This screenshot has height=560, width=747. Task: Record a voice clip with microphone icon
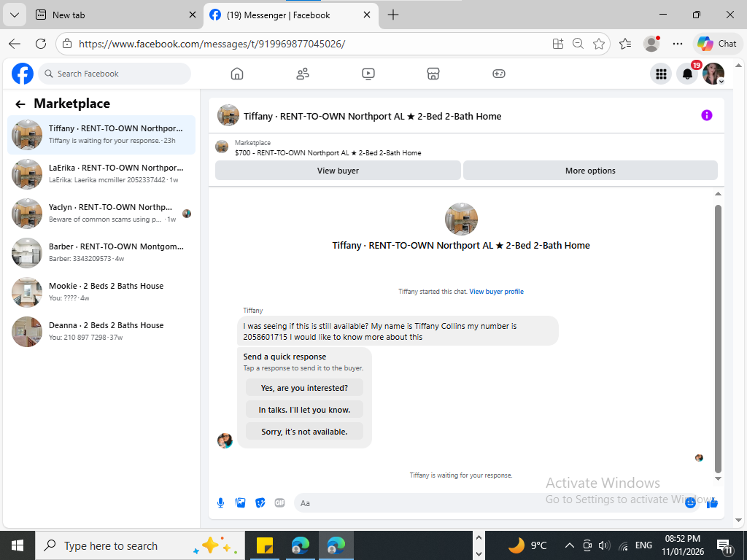[220, 503]
